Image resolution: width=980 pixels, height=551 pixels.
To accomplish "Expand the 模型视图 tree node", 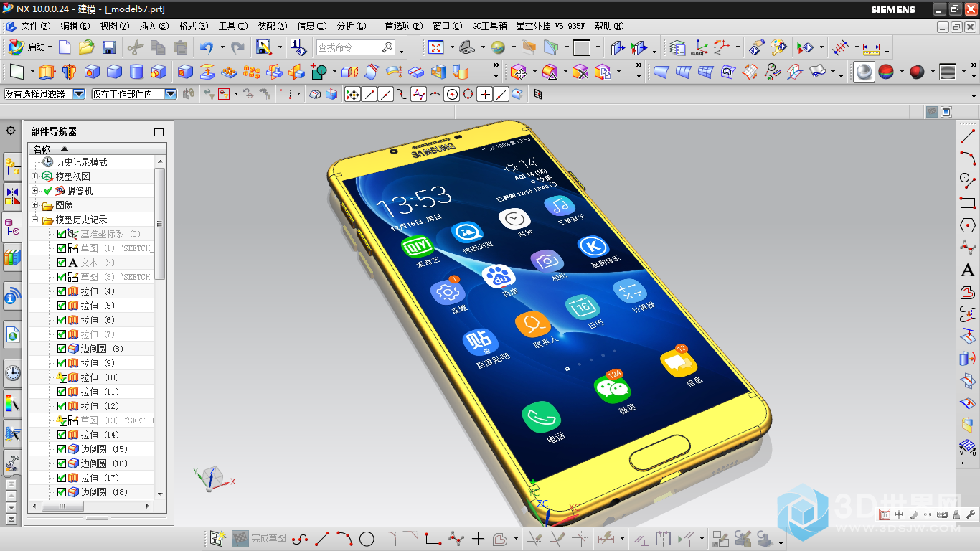I will point(35,176).
